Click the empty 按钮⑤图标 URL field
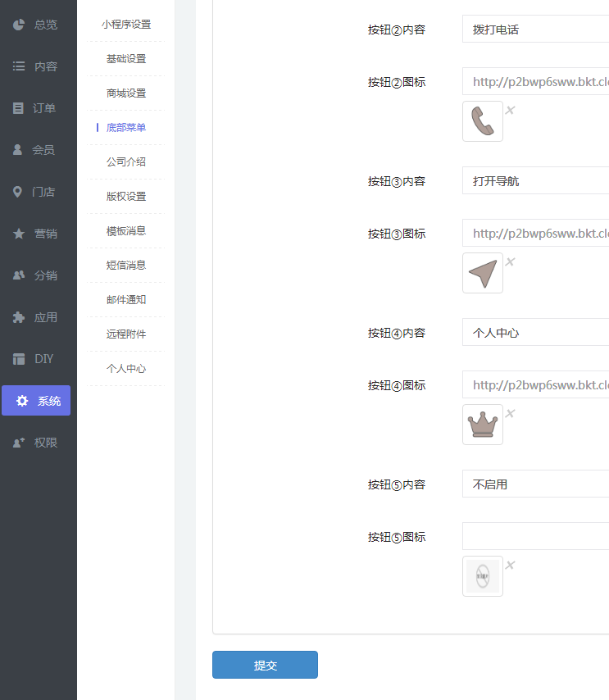 tap(535, 536)
